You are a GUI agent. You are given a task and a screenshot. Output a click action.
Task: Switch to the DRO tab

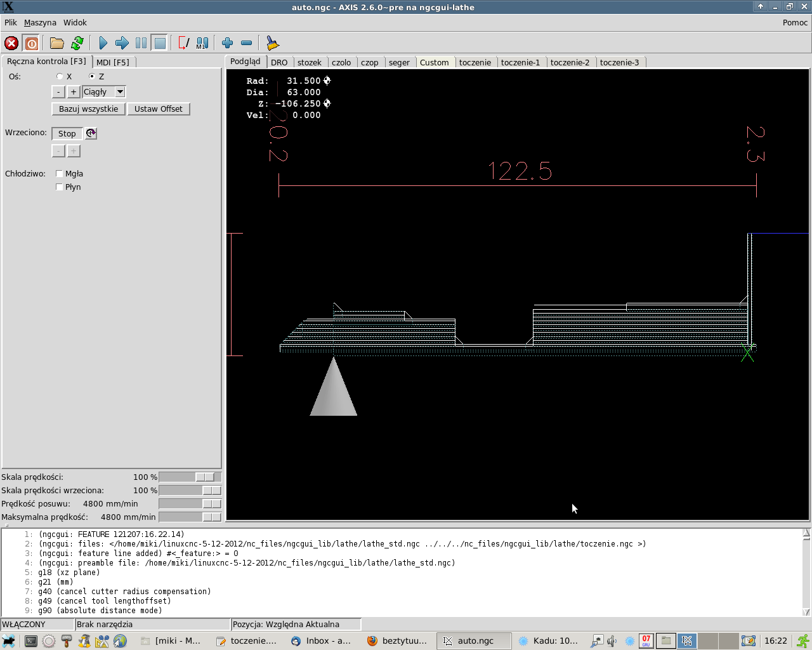pyautogui.click(x=279, y=62)
